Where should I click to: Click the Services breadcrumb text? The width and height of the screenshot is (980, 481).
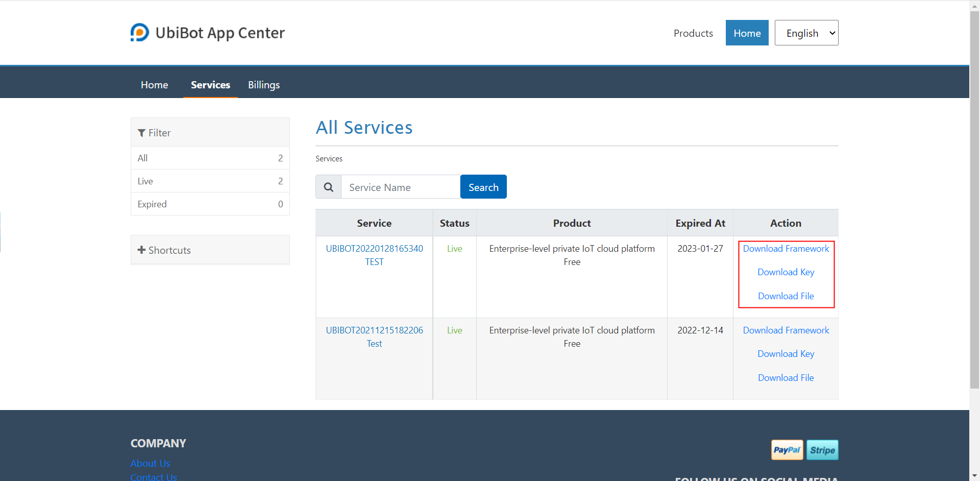point(329,159)
